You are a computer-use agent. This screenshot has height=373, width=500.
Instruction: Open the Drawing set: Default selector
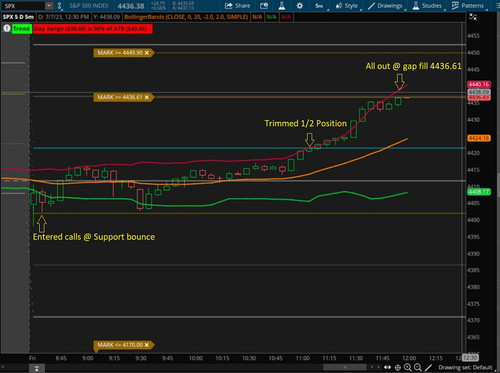point(465,367)
